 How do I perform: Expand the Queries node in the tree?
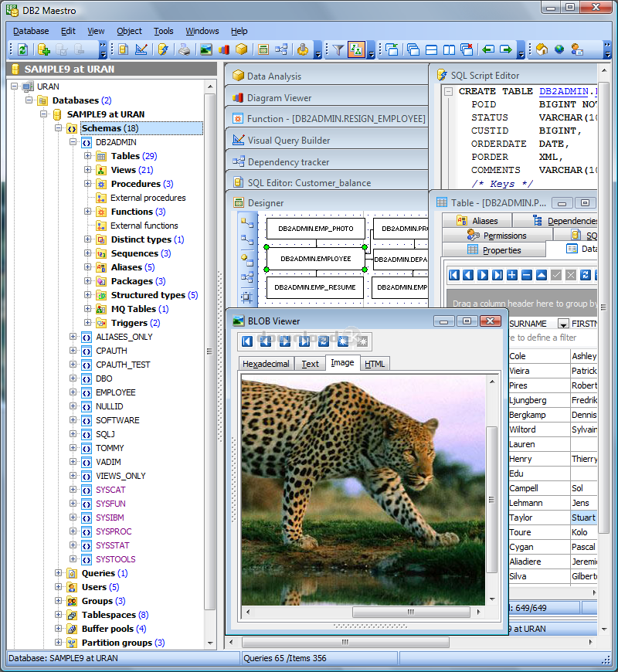(x=59, y=573)
